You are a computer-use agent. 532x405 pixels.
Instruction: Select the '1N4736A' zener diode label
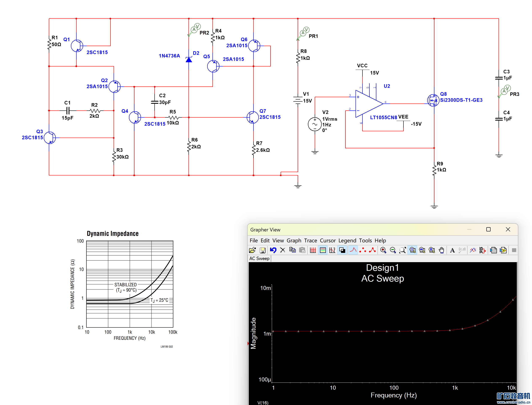170,56
